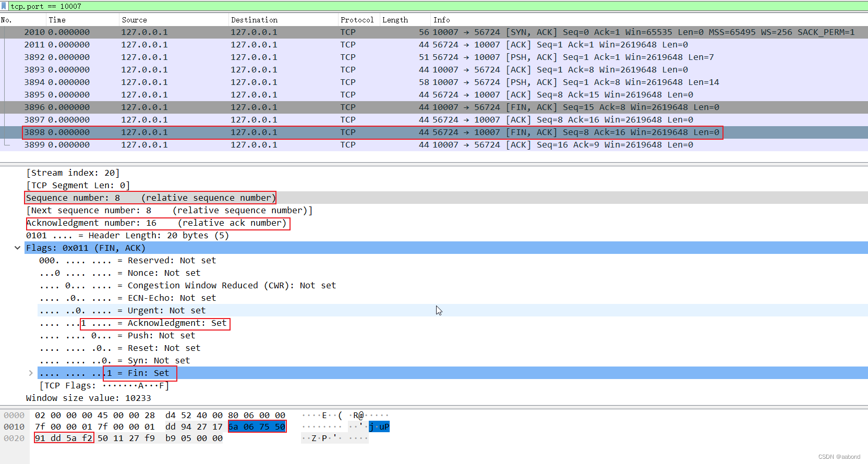Select the Nonce: Not set flag line
This screenshot has width=868, height=464.
tap(119, 273)
